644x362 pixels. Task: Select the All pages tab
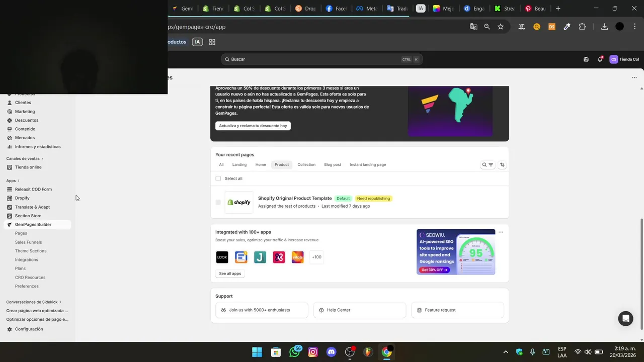click(221, 165)
